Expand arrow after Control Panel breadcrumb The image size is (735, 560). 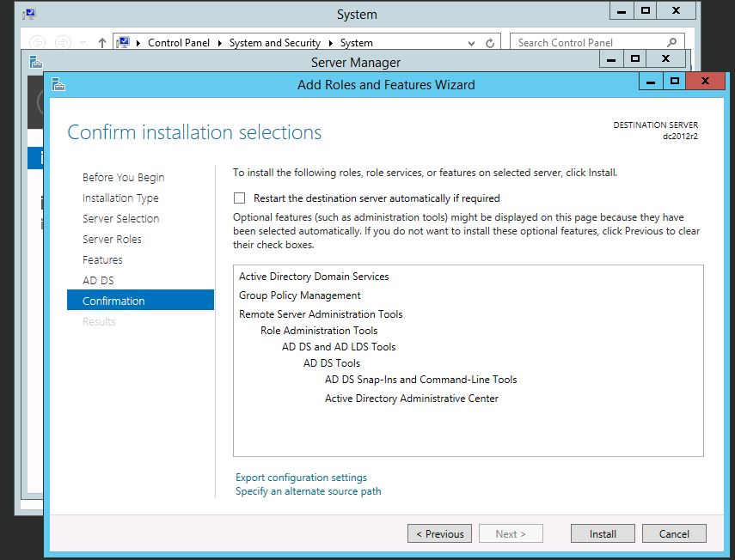click(219, 43)
